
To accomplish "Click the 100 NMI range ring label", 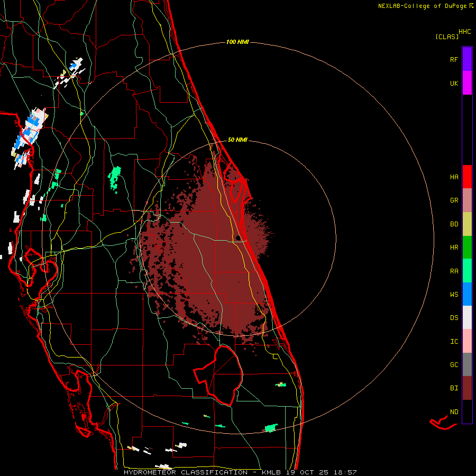I will point(237,42).
